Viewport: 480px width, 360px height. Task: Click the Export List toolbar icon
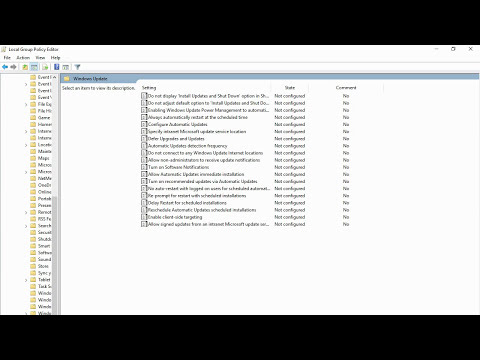point(45,67)
